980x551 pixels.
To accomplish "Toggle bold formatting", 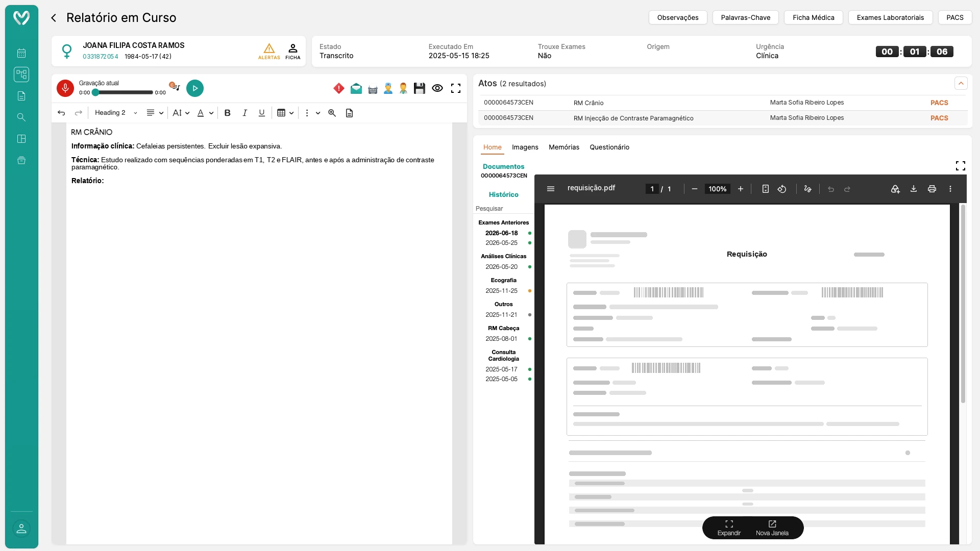I will pyautogui.click(x=228, y=113).
